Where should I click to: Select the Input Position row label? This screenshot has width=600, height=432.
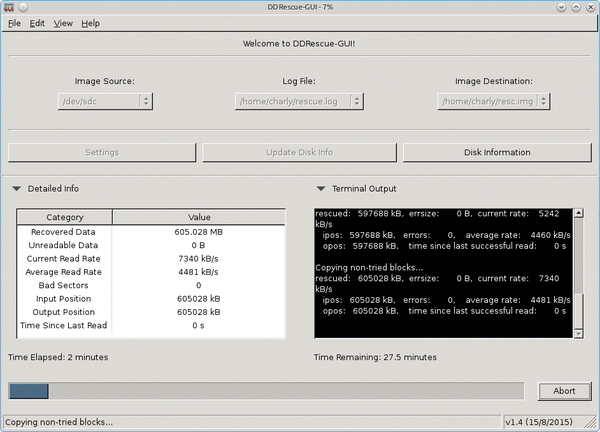[63, 299]
